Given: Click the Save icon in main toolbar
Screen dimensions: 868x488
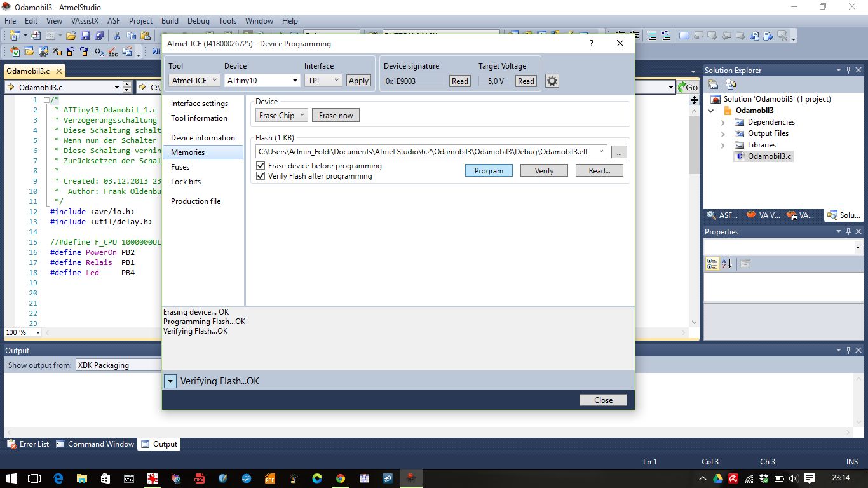Looking at the screenshot, I should 86,36.
